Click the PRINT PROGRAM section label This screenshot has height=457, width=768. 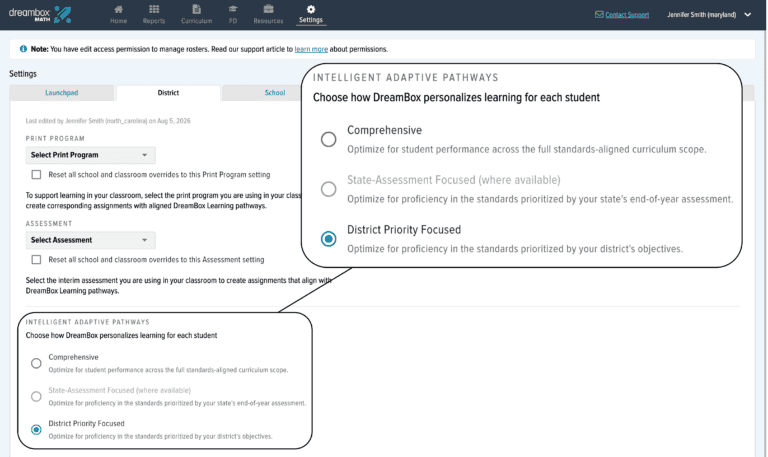click(x=55, y=139)
